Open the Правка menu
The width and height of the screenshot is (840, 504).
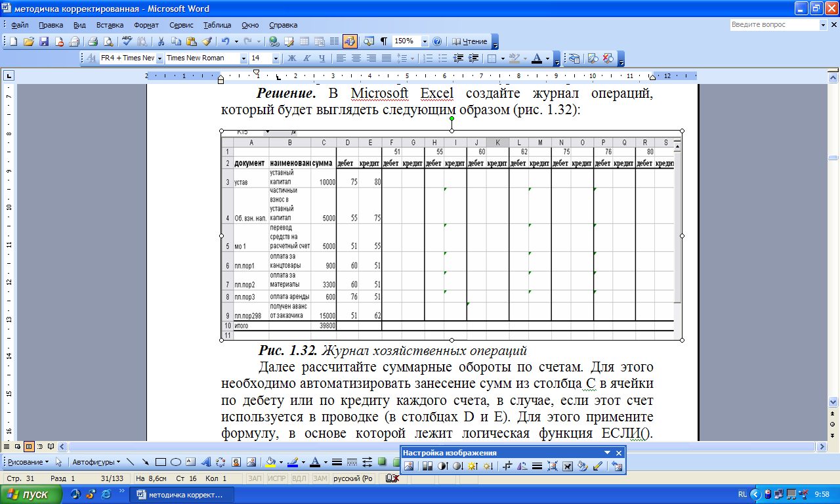pos(51,25)
